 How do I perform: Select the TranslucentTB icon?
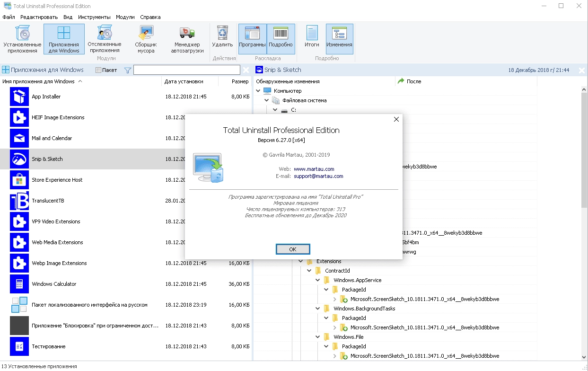[19, 201]
